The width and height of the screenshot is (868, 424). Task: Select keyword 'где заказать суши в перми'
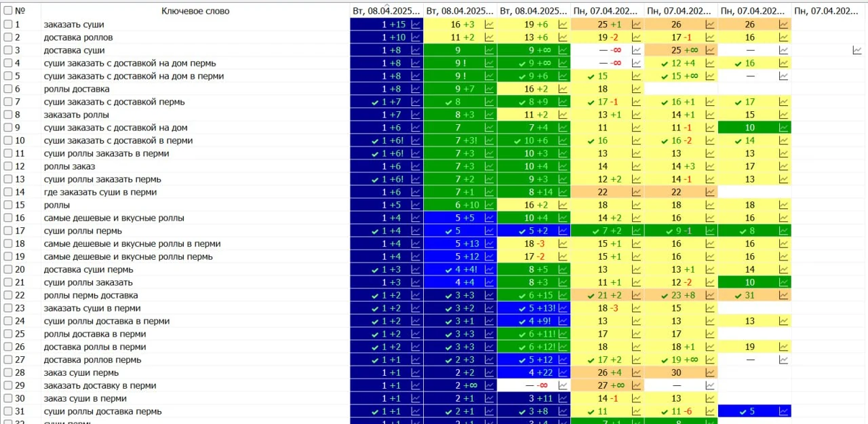(x=100, y=192)
